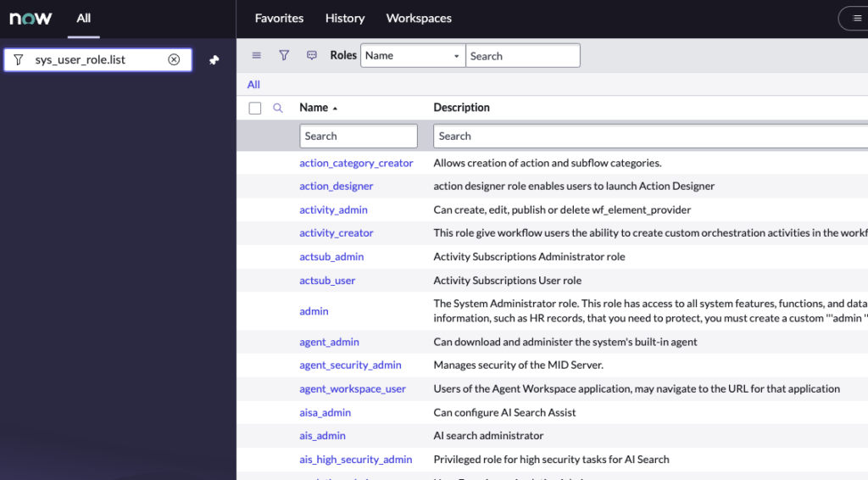The image size is (868, 480).
Task: Click the ServiceNow 'now' logo
Action: [x=31, y=19]
